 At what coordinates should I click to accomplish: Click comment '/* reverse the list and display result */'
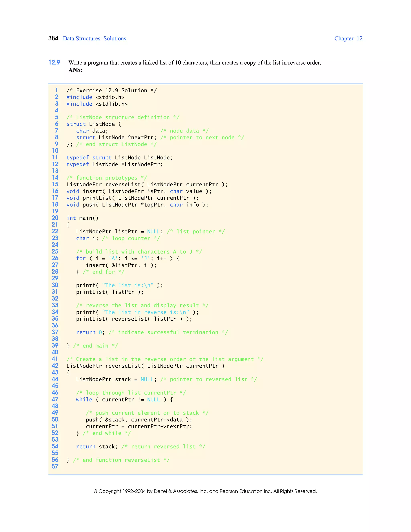click(x=142, y=306)
